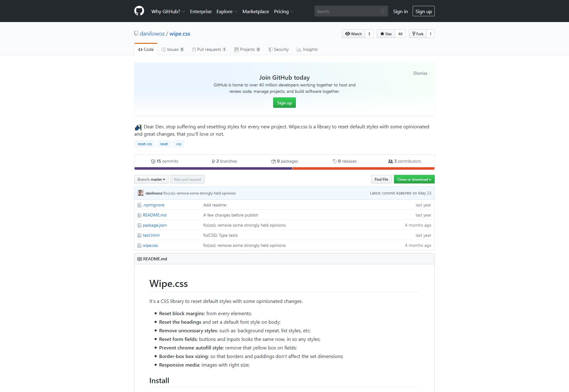569x392 pixels.
Task: Click the slash shortcut icon in search box
Action: click(x=383, y=11)
